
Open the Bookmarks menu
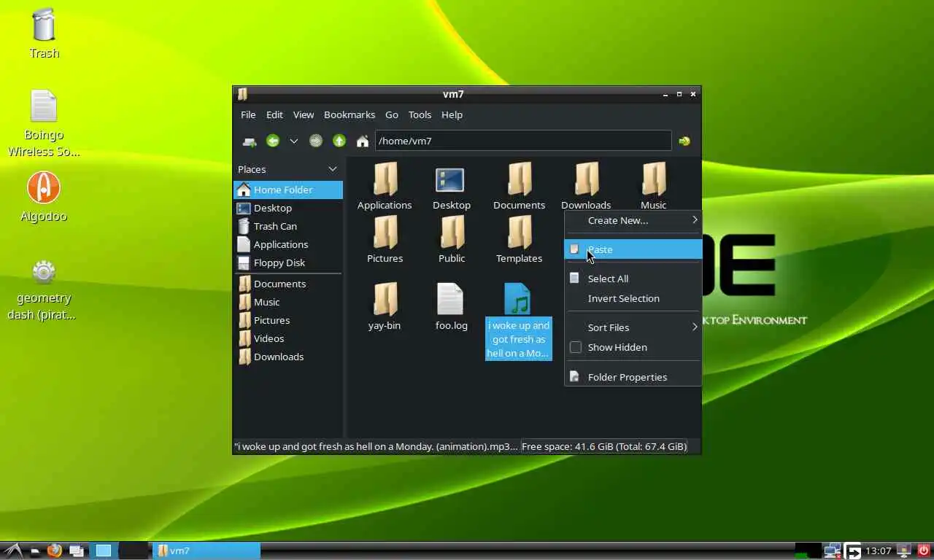(350, 114)
